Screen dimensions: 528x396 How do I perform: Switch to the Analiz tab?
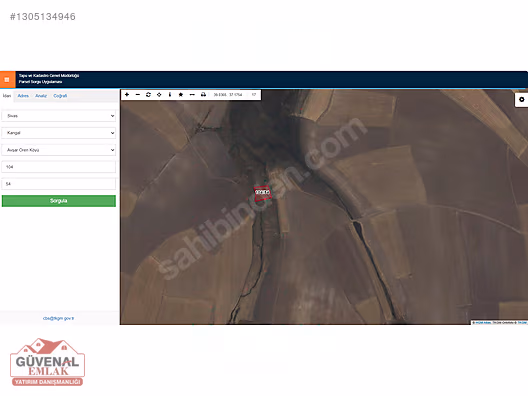coord(41,96)
